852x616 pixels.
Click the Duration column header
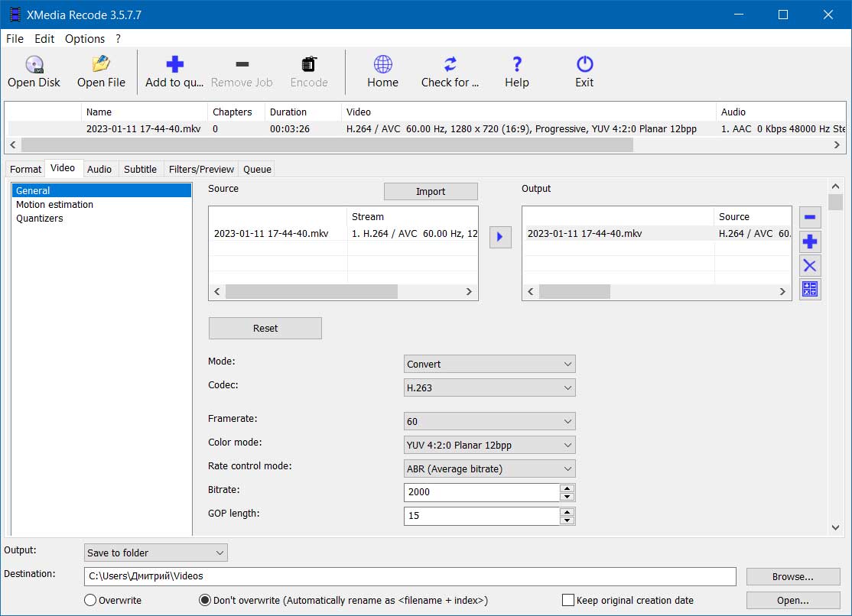[303, 112]
